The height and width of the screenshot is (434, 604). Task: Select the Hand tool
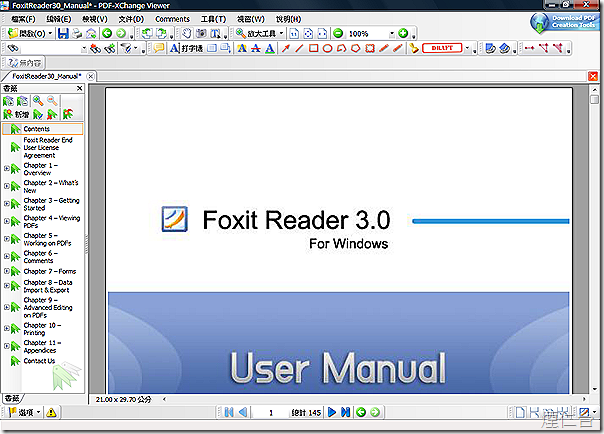tap(186, 34)
